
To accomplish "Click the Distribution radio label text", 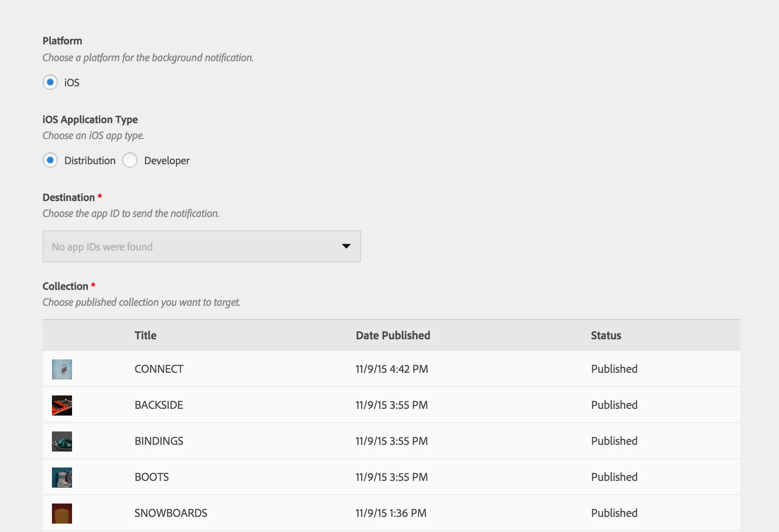I will (x=90, y=161).
